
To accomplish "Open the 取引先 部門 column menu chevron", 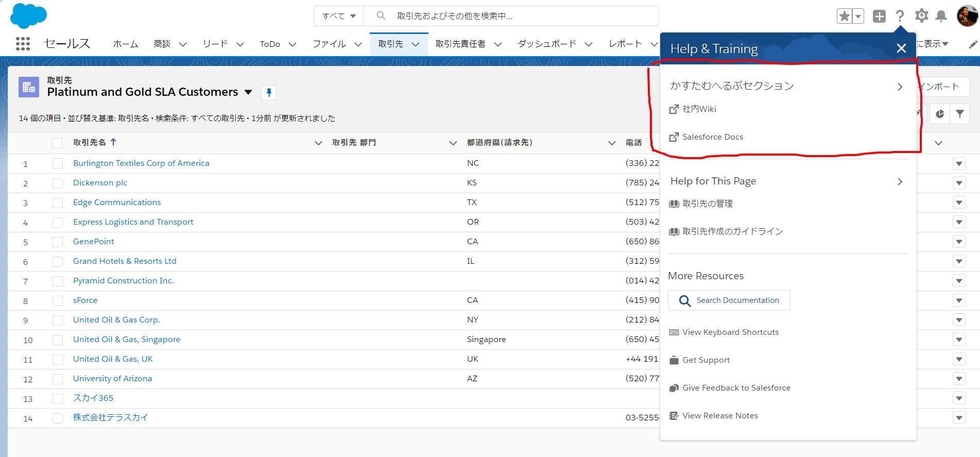I will click(453, 143).
